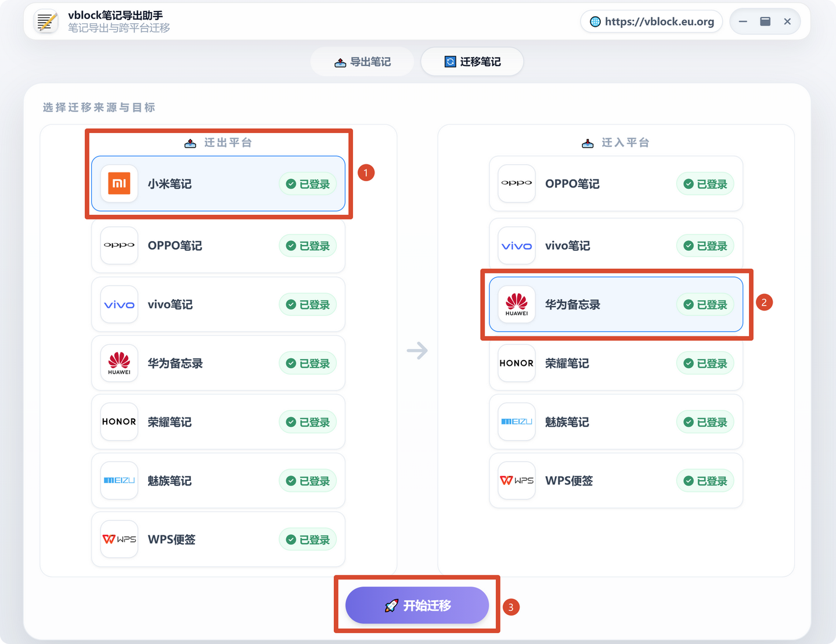Click 已登录 badge on target 魅族笔记

coord(705,422)
